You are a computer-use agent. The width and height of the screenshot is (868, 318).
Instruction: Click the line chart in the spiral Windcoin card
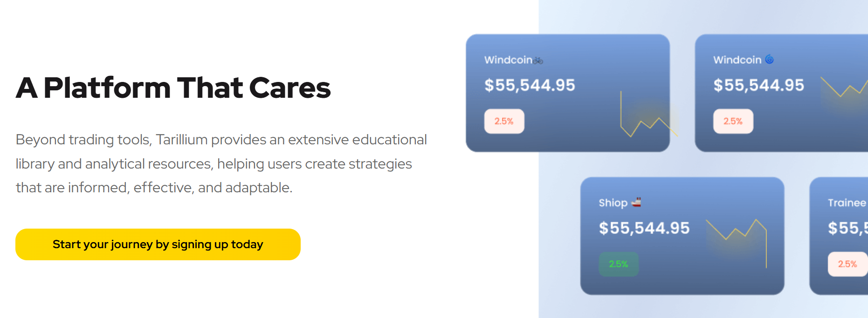844,87
